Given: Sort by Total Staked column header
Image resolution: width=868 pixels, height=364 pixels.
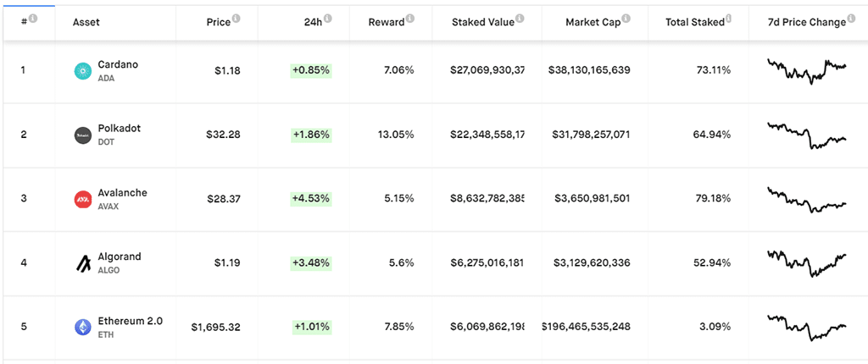Looking at the screenshot, I should point(695,22).
